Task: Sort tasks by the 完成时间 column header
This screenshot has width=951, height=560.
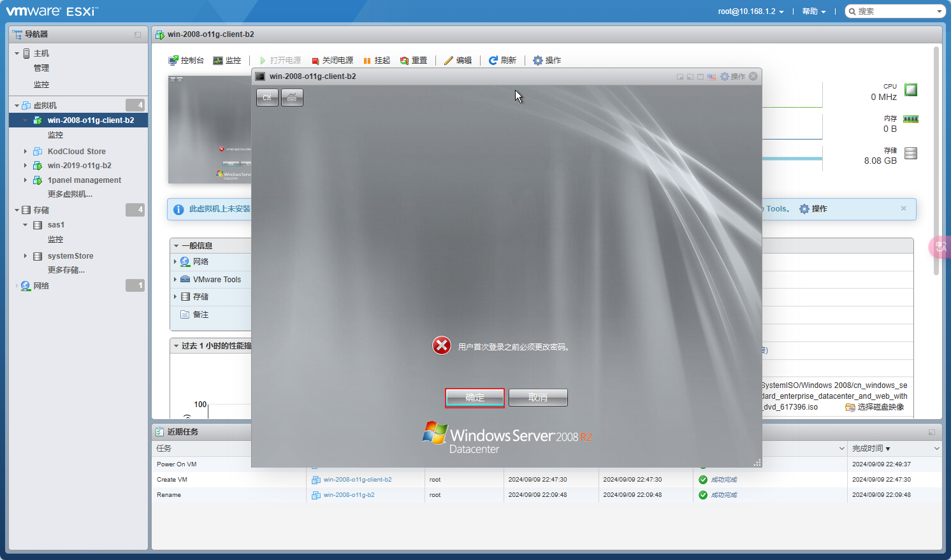Action: pyautogui.click(x=894, y=449)
